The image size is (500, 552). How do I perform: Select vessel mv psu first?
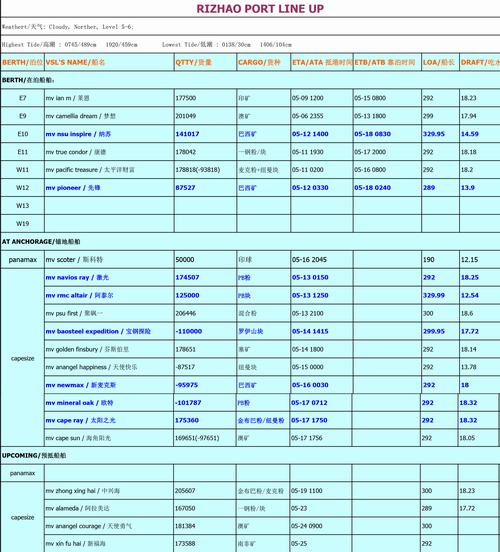click(74, 314)
